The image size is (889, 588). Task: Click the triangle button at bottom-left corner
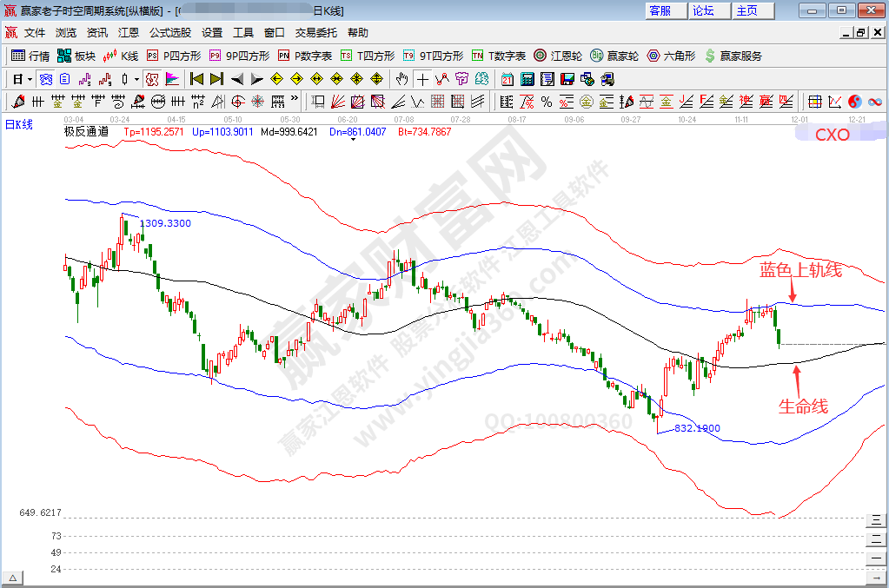coord(13,578)
